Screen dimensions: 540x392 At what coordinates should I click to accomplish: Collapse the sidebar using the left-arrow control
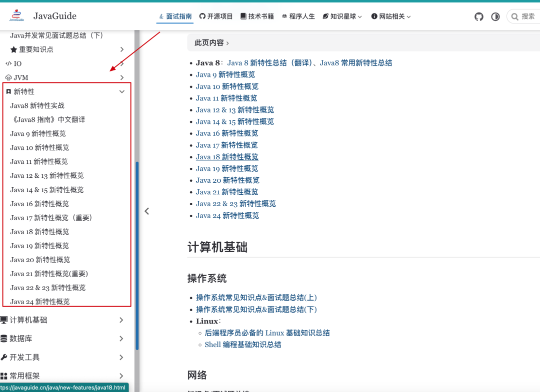tap(146, 211)
